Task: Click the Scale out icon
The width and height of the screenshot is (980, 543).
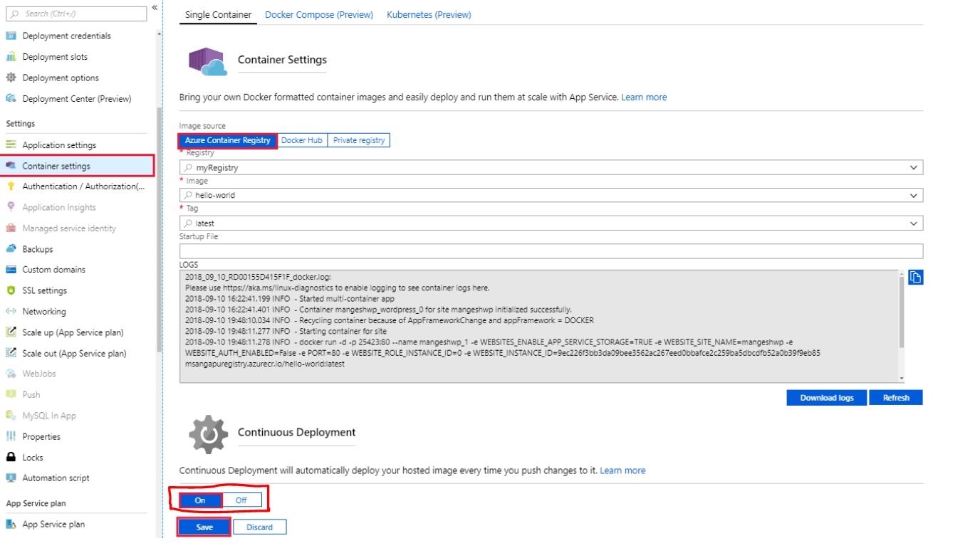Action: [11, 353]
